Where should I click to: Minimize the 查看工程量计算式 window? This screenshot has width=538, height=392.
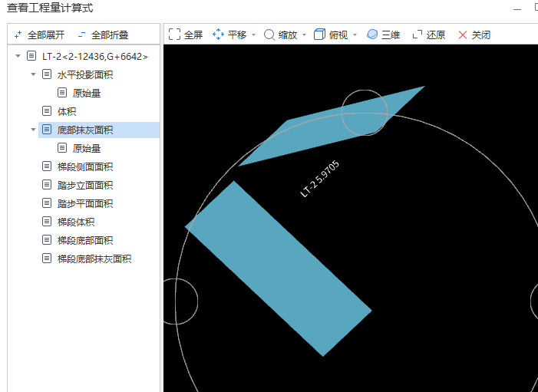coord(517,9)
